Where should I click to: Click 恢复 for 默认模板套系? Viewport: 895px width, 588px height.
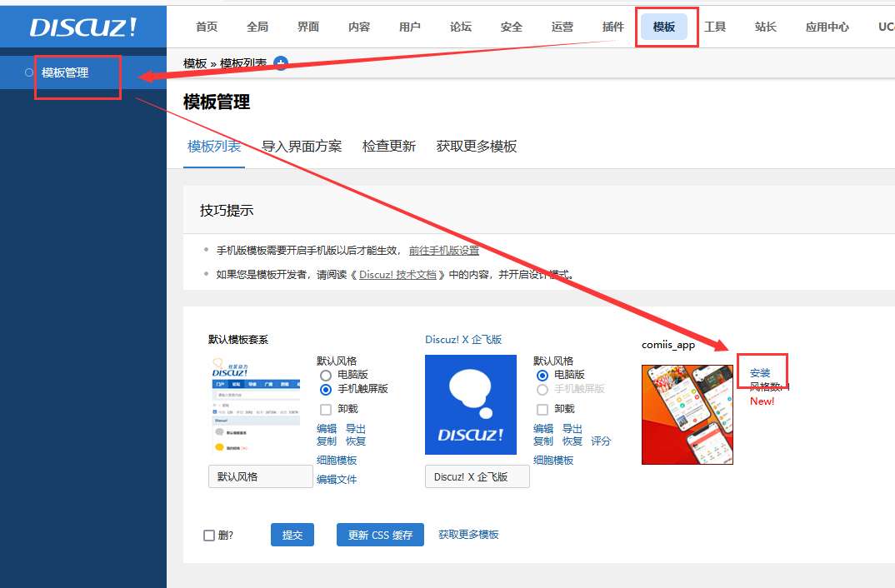[x=356, y=441]
